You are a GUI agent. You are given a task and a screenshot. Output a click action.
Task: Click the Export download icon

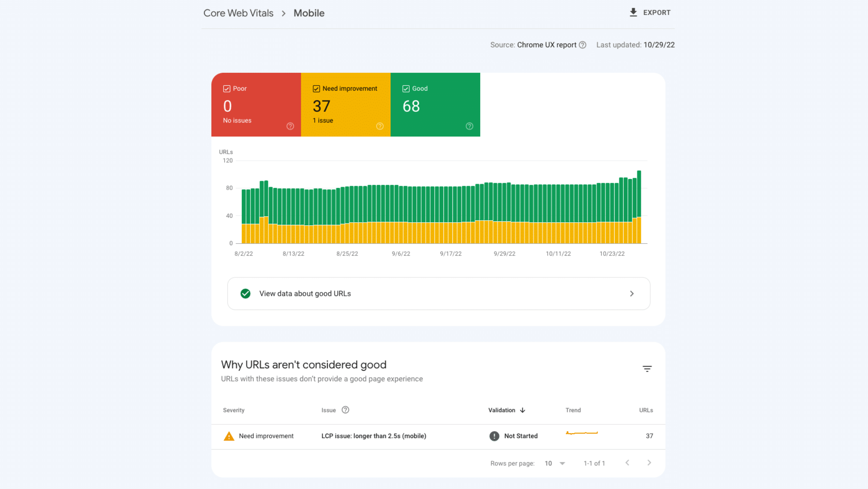pyautogui.click(x=633, y=12)
